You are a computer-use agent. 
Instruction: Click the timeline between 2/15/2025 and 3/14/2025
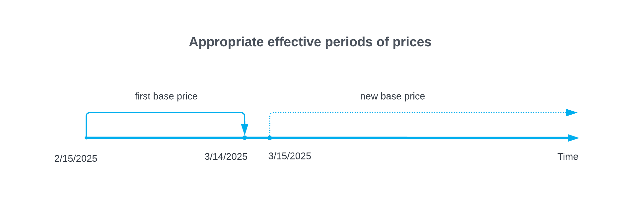pos(165,138)
